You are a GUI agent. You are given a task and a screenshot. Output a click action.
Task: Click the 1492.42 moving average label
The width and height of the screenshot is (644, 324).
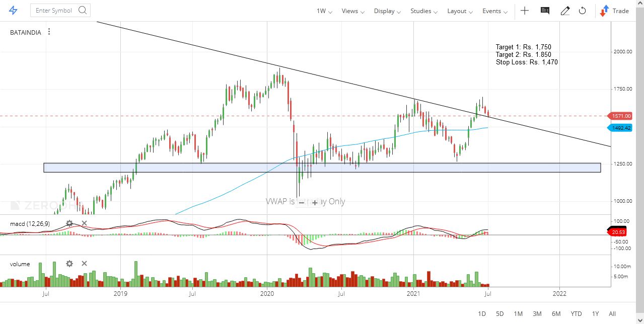click(621, 128)
